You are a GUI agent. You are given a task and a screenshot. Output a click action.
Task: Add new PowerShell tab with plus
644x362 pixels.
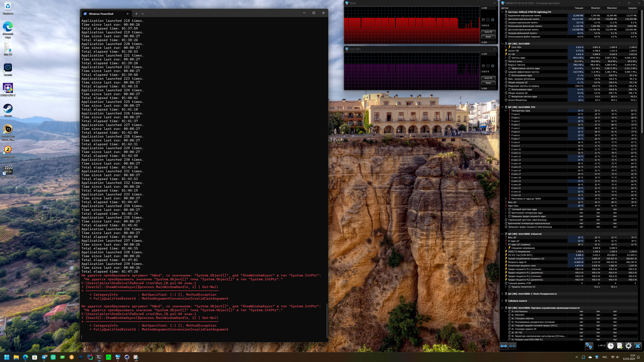[136, 14]
